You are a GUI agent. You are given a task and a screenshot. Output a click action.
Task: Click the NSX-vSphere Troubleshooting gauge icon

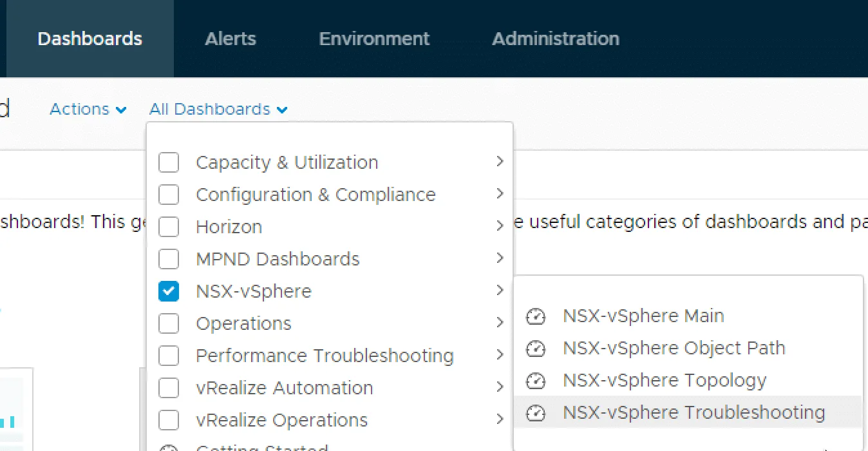tap(535, 413)
